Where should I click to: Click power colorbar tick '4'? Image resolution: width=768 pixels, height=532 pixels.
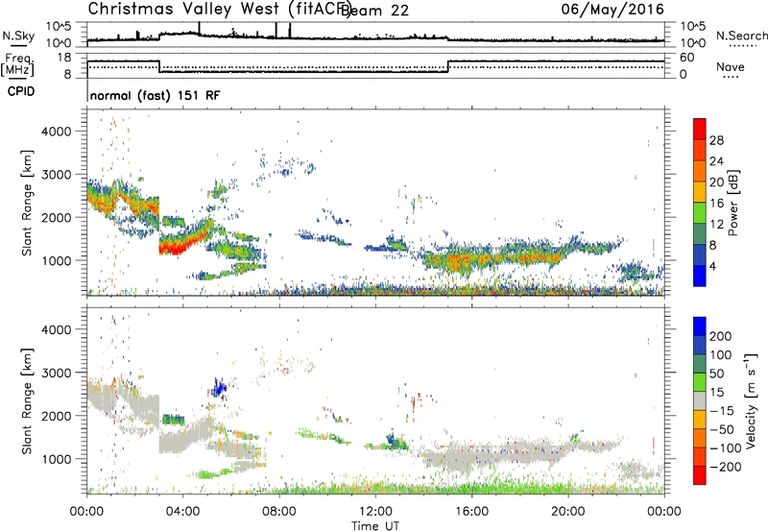click(x=712, y=266)
